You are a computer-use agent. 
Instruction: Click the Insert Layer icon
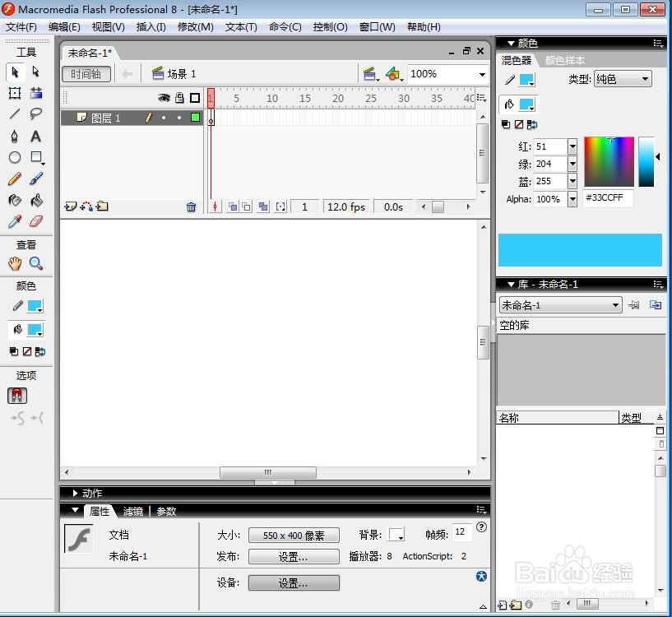click(70, 206)
